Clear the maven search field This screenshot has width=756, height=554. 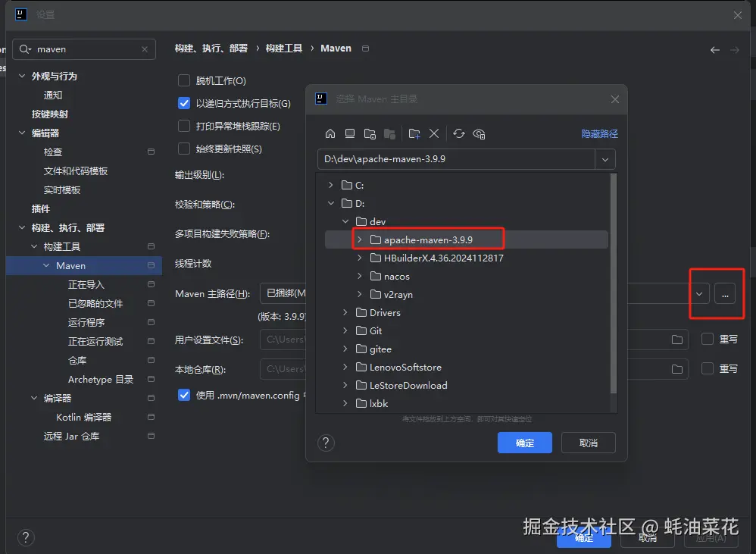(x=145, y=49)
